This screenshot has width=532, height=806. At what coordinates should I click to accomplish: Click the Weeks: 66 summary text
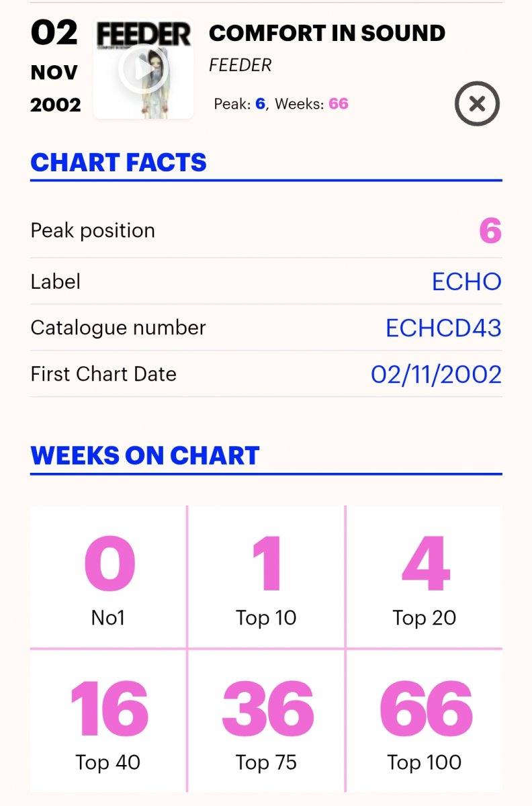312,104
